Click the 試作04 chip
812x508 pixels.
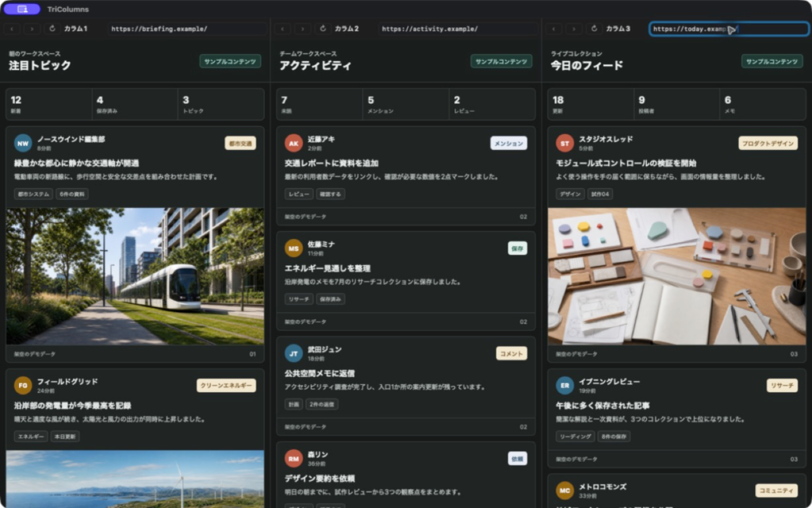click(600, 194)
